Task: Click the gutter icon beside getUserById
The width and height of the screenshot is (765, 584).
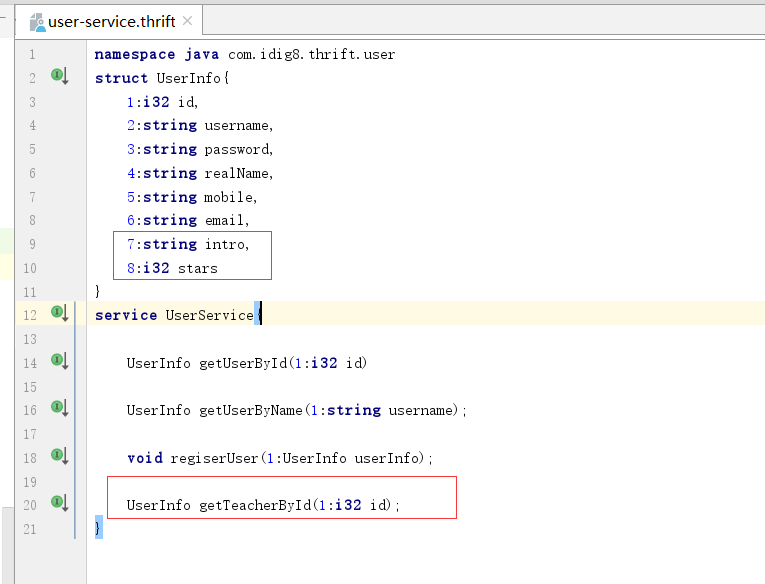Action: click(60, 362)
